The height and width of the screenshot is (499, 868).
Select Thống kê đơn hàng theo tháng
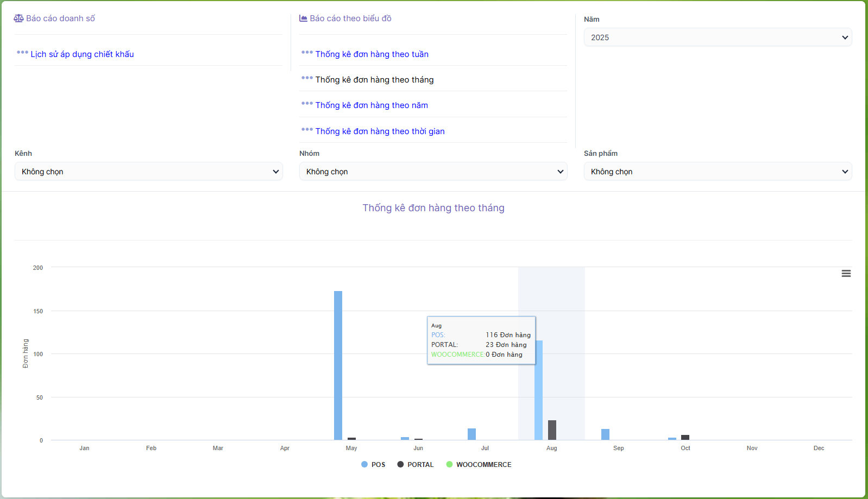point(374,80)
